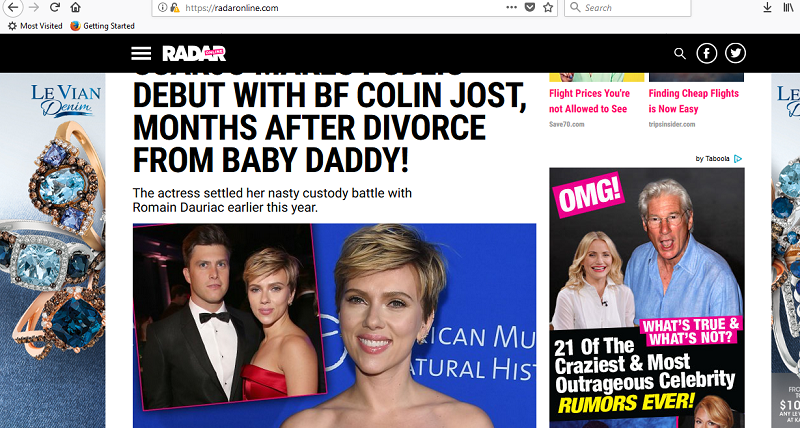This screenshot has width=800, height=428.
Task: Save page to Pocket icon
Action: coord(530,8)
